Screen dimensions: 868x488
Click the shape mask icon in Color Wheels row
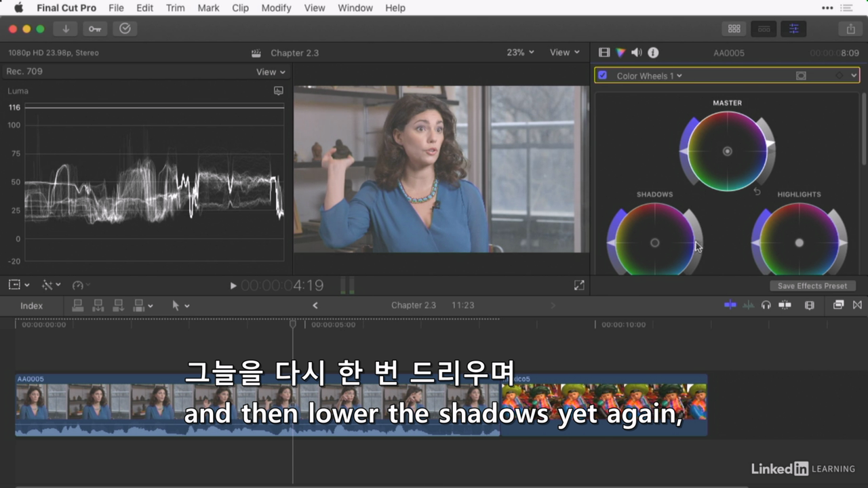[801, 76]
